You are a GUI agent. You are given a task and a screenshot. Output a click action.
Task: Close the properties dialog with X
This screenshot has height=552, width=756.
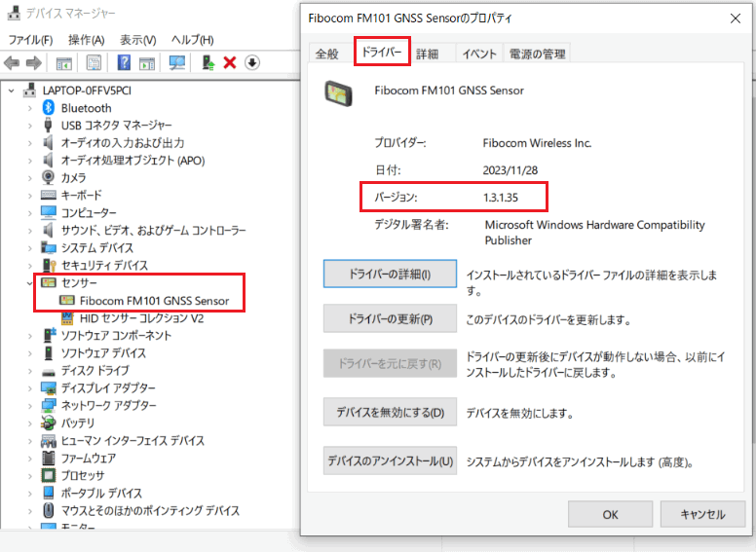click(x=736, y=18)
